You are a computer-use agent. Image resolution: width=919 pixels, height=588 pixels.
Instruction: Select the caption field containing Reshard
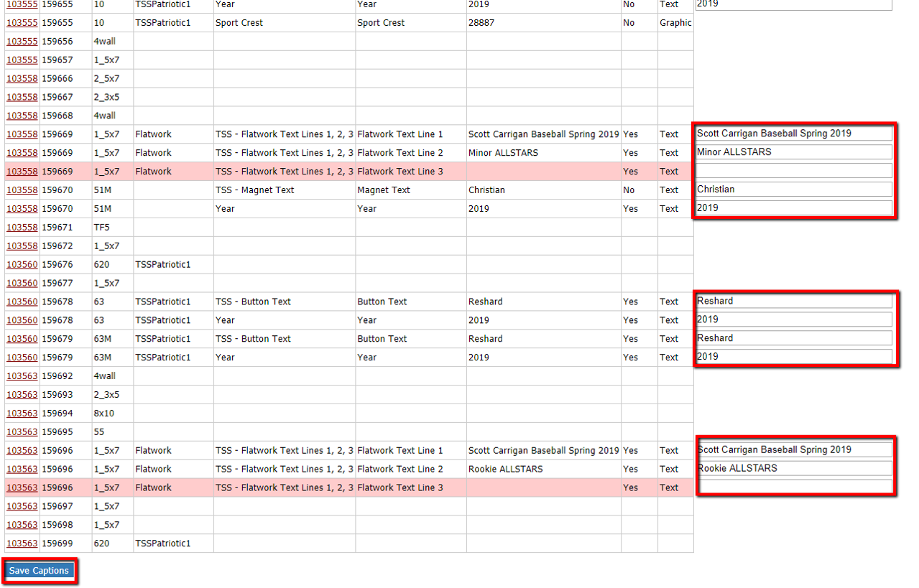(793, 300)
